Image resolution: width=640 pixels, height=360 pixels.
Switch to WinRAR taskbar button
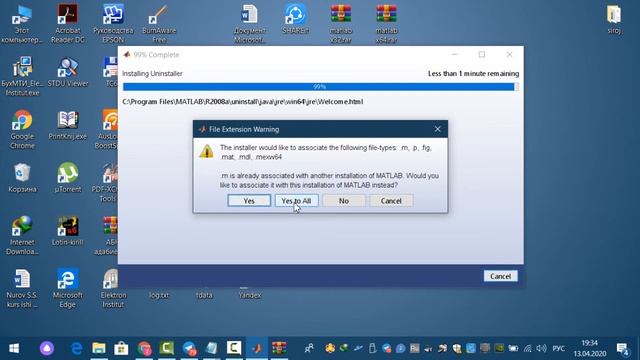pyautogui.click(x=279, y=348)
